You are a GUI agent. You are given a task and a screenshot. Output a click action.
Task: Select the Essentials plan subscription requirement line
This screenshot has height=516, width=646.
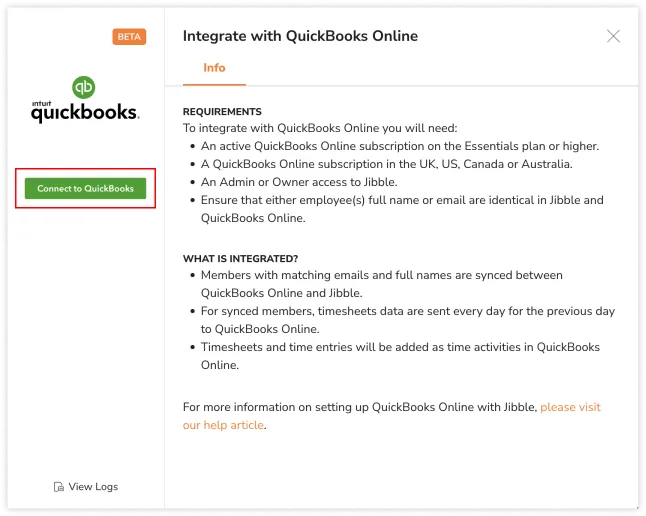point(399,146)
